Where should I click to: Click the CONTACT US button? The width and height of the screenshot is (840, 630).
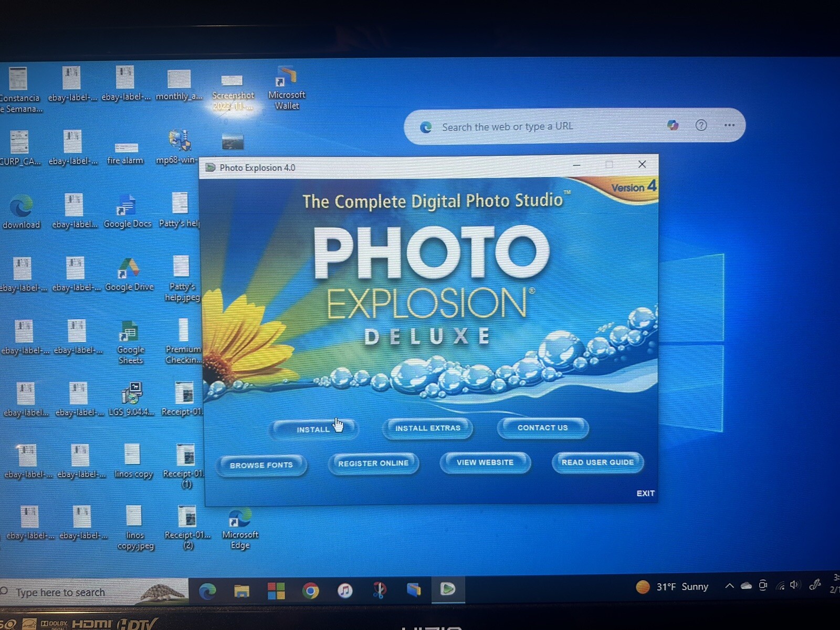pyautogui.click(x=542, y=427)
